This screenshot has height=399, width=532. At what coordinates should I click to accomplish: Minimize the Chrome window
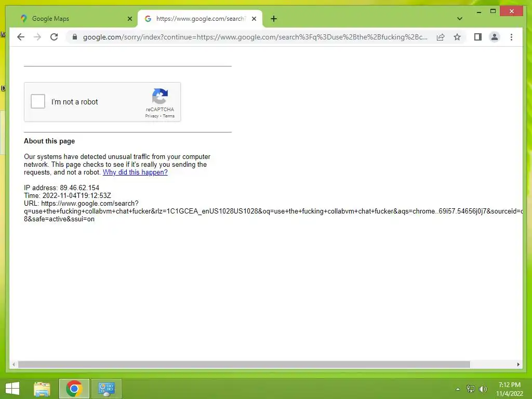(478, 11)
